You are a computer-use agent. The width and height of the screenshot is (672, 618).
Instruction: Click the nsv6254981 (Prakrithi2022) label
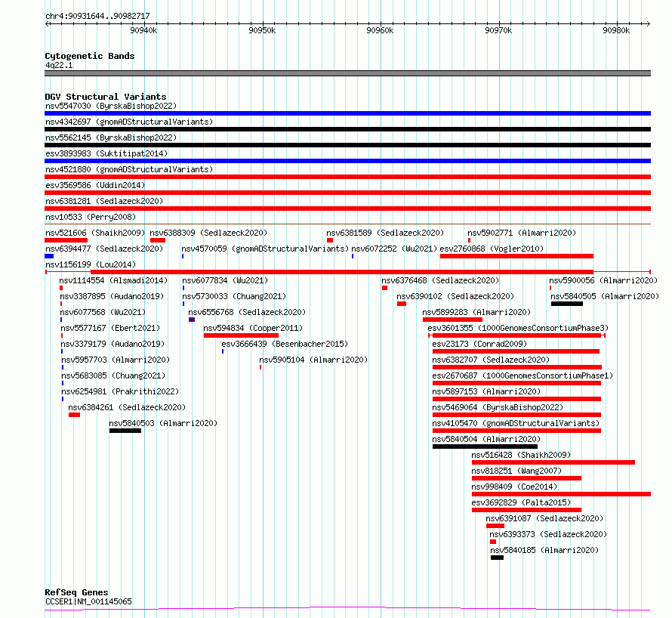120,391
